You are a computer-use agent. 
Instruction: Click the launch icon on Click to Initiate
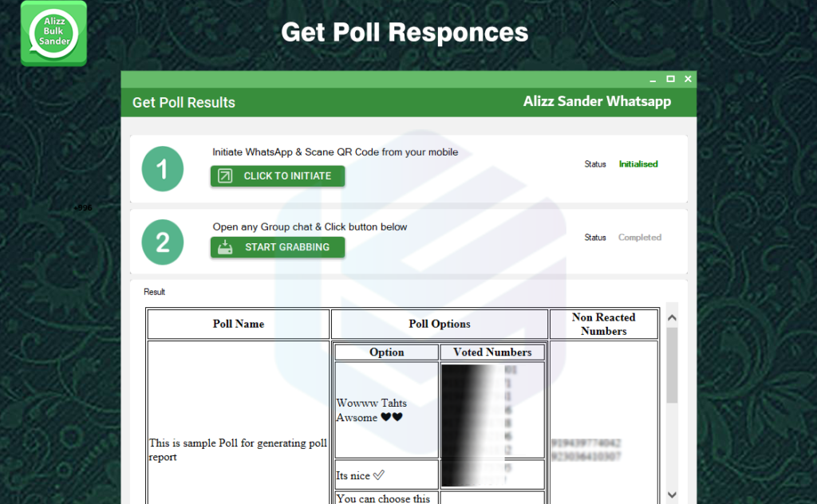[x=225, y=176]
